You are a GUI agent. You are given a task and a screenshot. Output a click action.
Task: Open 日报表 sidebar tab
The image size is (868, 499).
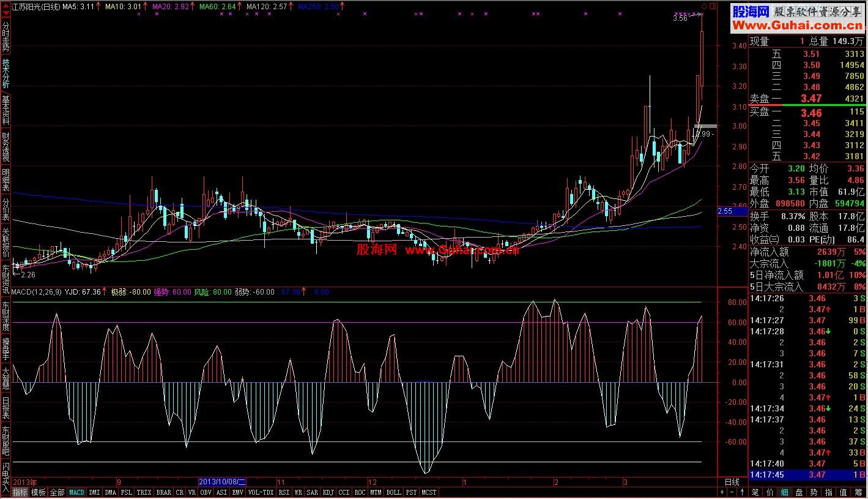(x=6, y=408)
